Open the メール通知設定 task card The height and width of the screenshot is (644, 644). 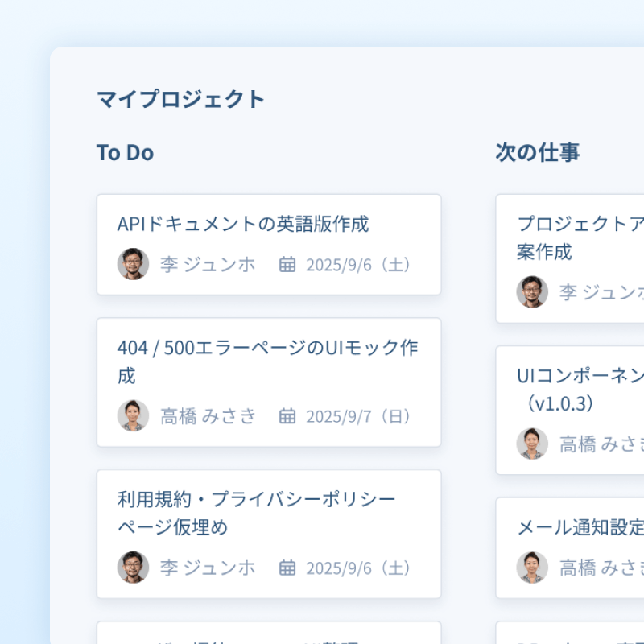pyautogui.click(x=580, y=528)
